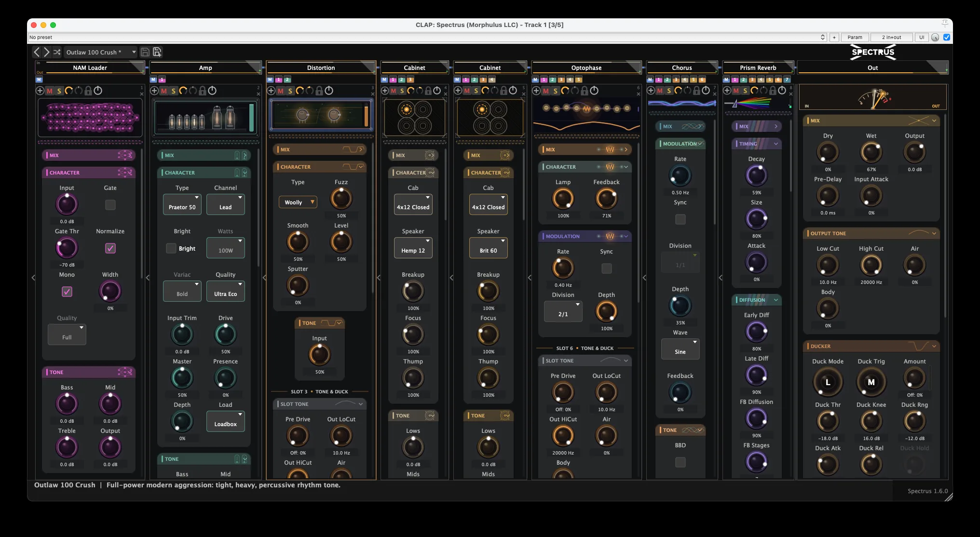Viewport: 980px width, 537px height.
Task: Lock the Distortion module
Action: 319,91
